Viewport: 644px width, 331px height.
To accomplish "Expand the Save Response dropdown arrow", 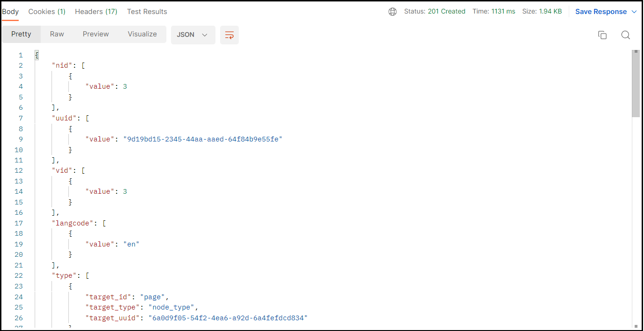I will 634,12.
